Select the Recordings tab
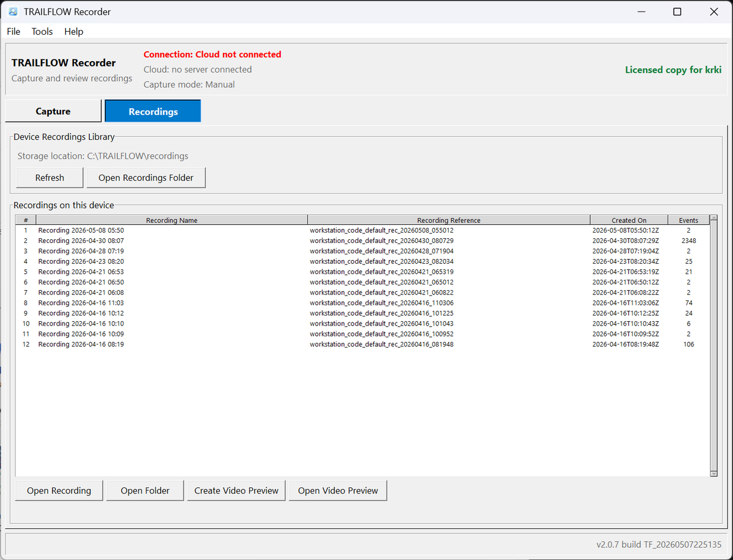The height and width of the screenshot is (560, 733). click(x=153, y=111)
